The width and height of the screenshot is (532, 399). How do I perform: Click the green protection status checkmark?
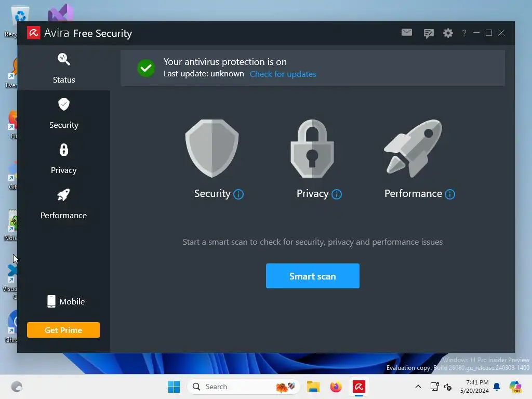click(146, 68)
